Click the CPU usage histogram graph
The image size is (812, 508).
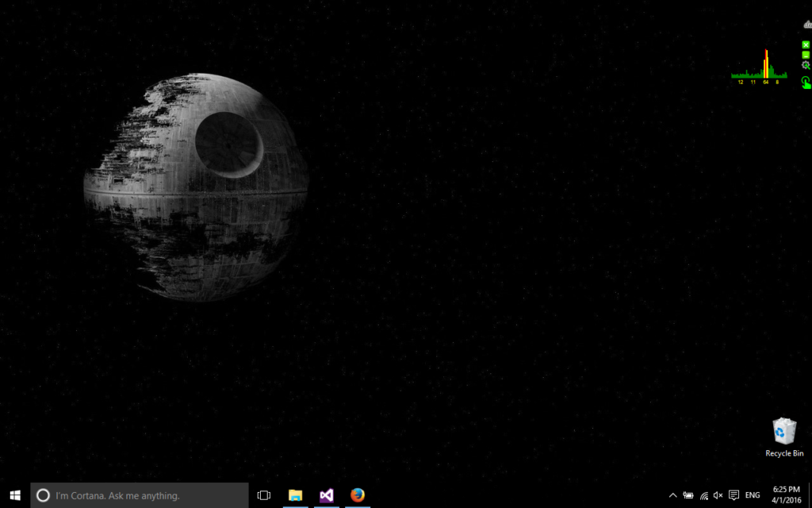click(759, 68)
